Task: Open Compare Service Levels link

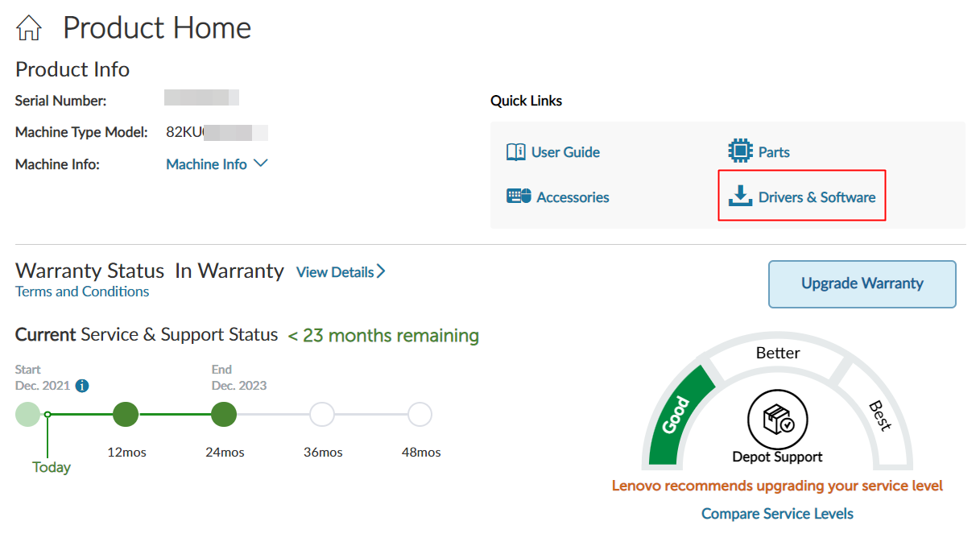Action: pos(777,514)
